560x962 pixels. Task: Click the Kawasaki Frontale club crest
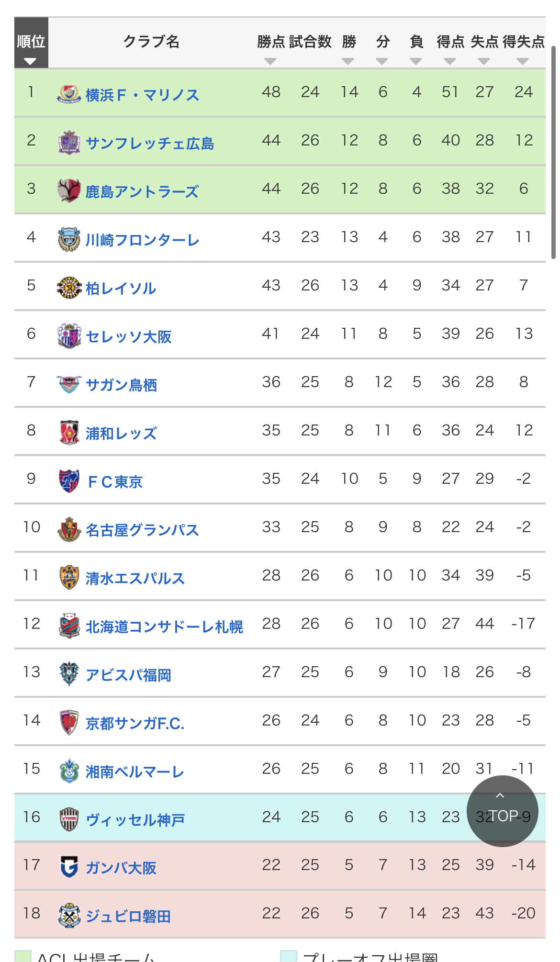tap(69, 239)
